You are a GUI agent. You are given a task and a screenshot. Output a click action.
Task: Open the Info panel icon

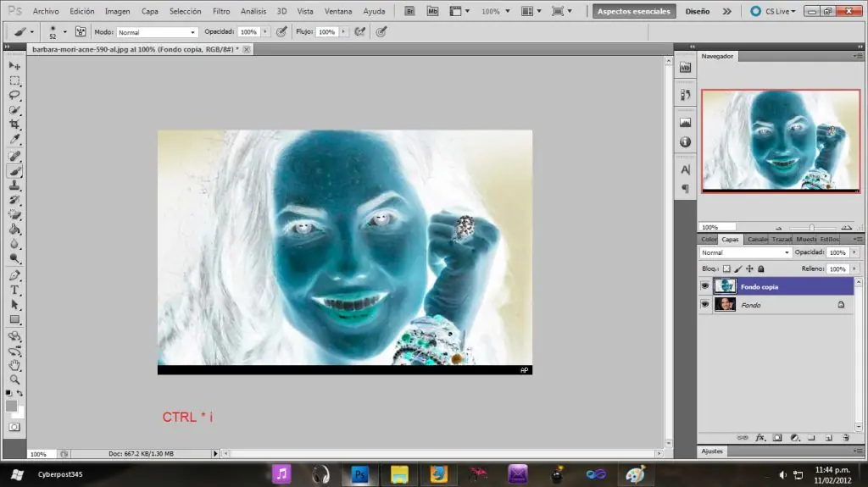tap(685, 142)
